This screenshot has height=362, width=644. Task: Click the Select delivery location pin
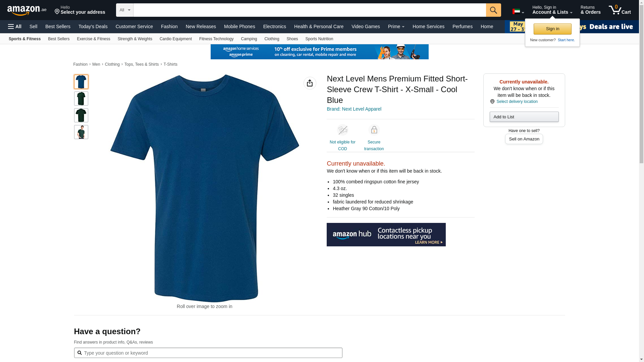coord(492,102)
